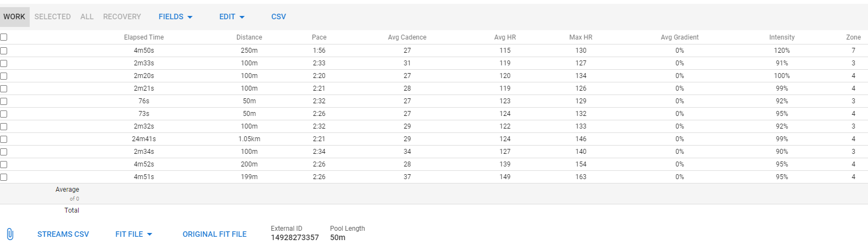Viewport: 868px width, 250px height.
Task: Export the table via CSV button
Action: (x=278, y=16)
